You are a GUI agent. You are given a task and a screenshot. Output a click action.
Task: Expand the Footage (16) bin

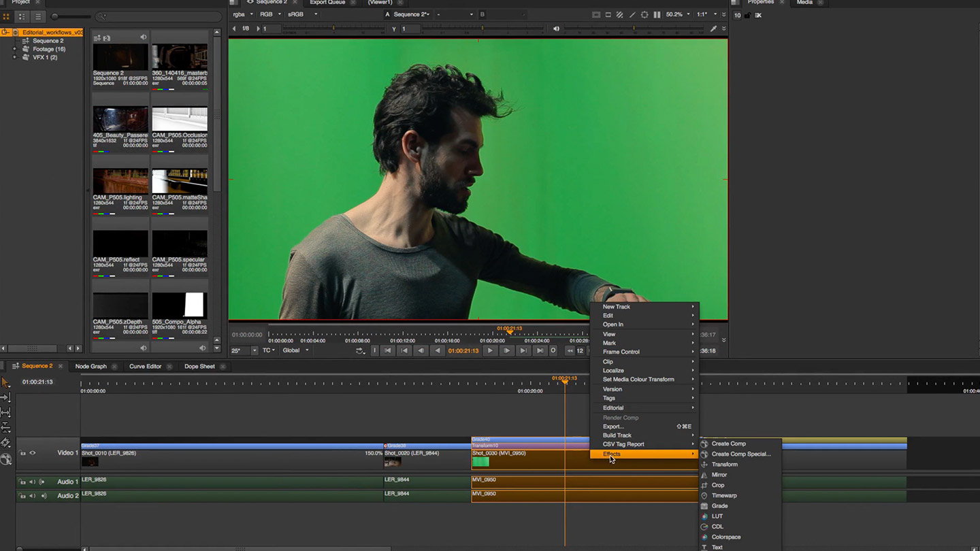15,49
